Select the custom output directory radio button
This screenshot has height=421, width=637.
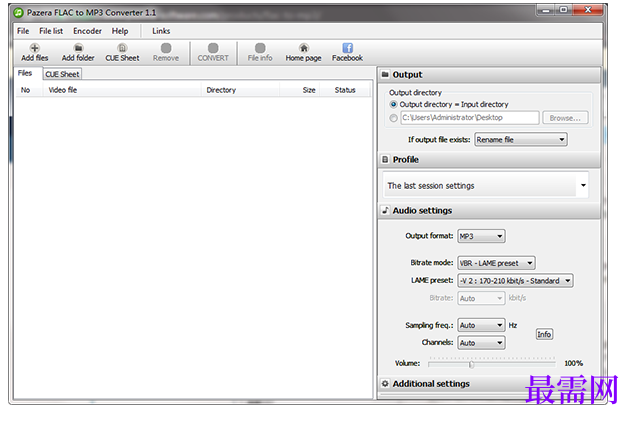[x=393, y=118]
